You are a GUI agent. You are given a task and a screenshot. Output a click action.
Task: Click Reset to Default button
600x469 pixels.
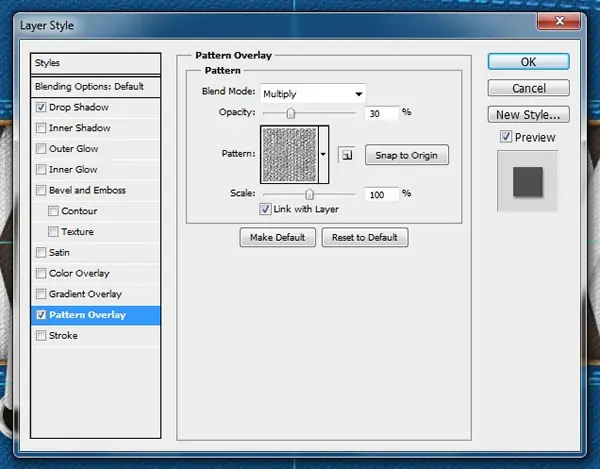coord(365,238)
